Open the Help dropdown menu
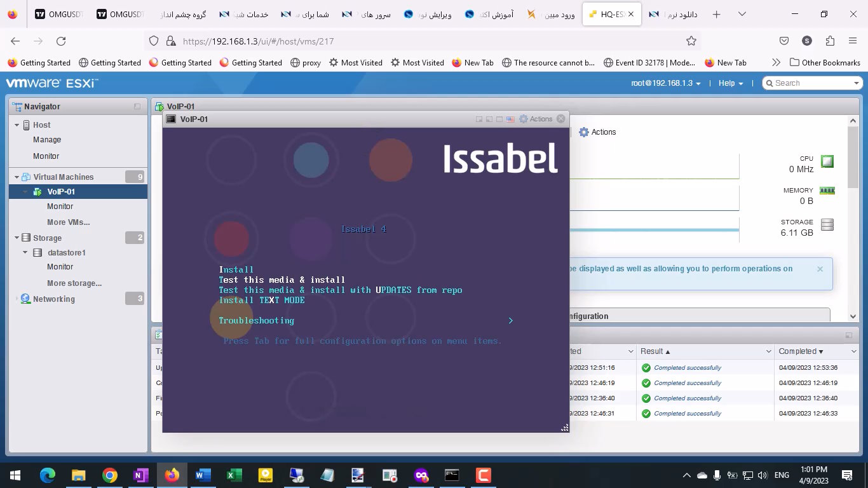The width and height of the screenshot is (868, 488). click(x=731, y=83)
